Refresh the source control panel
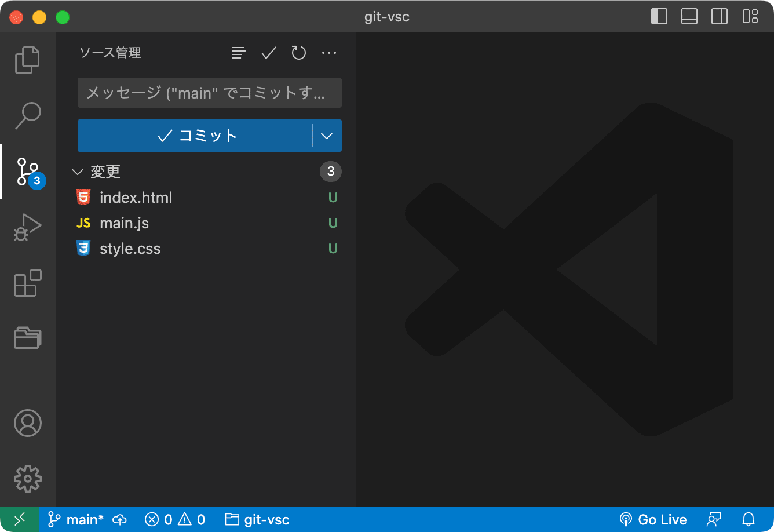774x532 pixels. tap(298, 53)
